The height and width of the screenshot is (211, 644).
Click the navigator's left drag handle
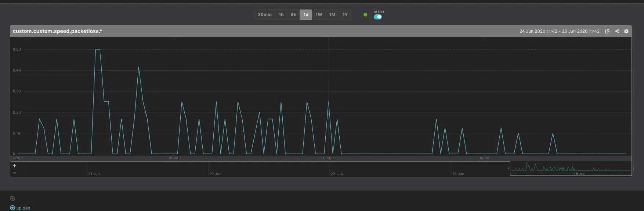(x=508, y=169)
